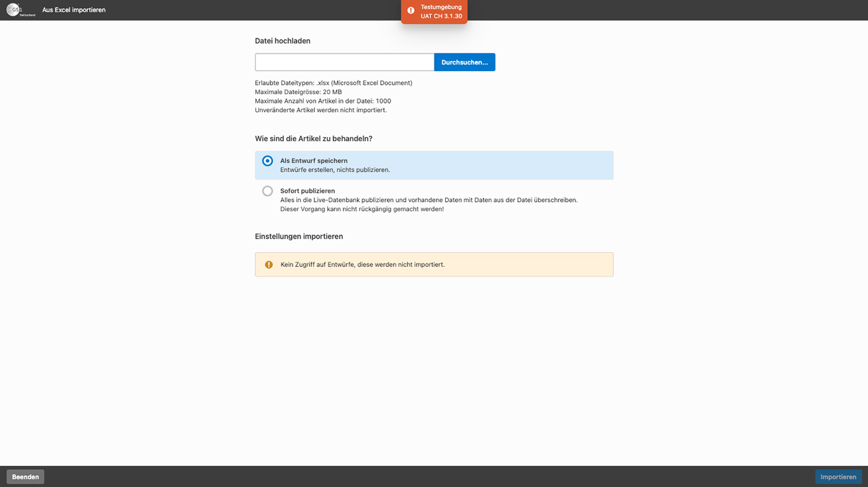The height and width of the screenshot is (487, 868).
Task: Click the 'Datei hochladen' heading
Action: click(283, 41)
